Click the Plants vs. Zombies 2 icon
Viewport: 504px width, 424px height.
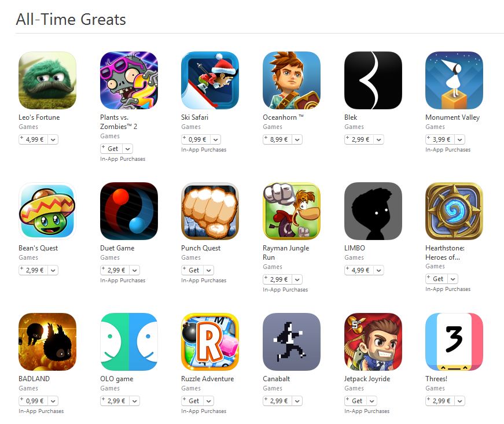pos(129,80)
